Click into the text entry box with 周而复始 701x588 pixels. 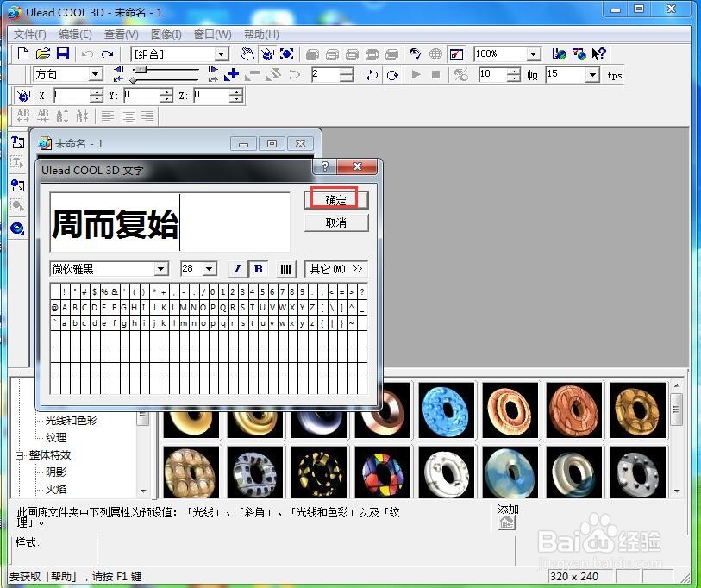[x=171, y=222]
